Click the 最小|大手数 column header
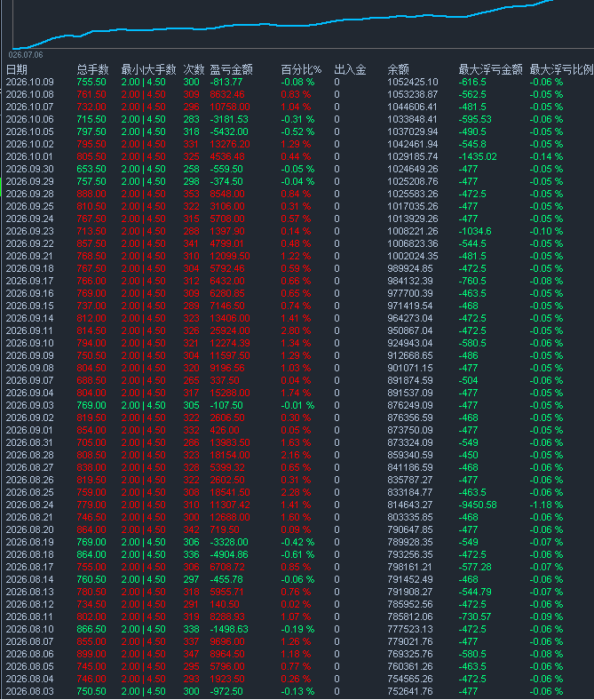 (x=148, y=69)
